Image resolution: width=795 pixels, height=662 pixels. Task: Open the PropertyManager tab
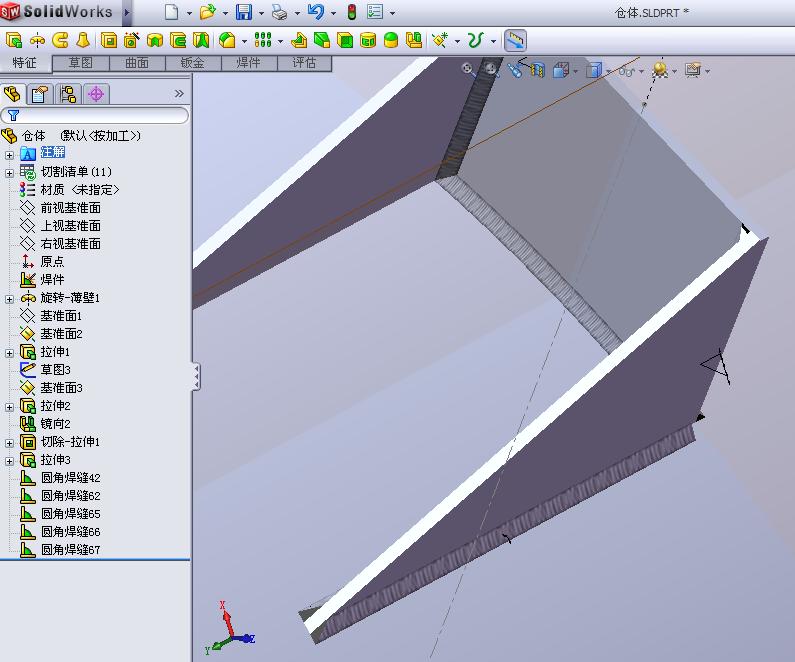(x=40, y=94)
